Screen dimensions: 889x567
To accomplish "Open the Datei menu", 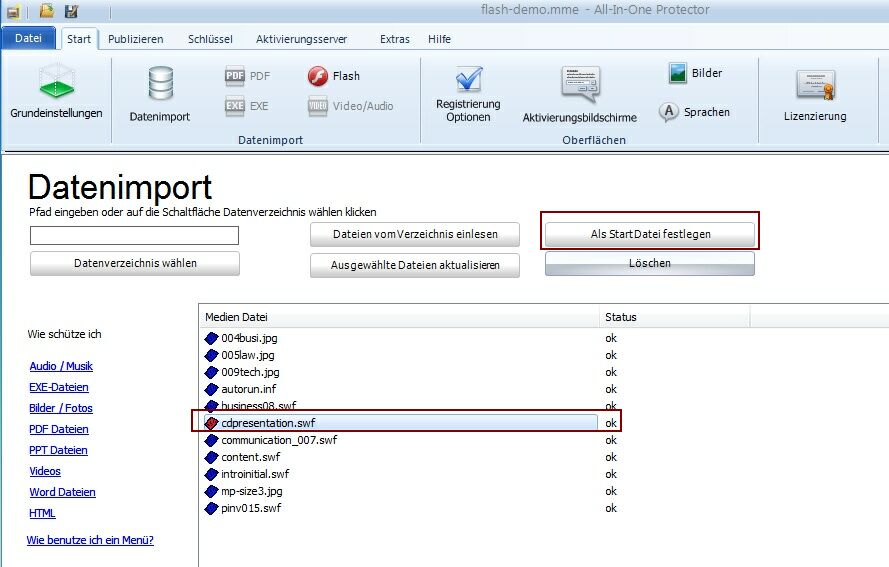I will [29, 39].
